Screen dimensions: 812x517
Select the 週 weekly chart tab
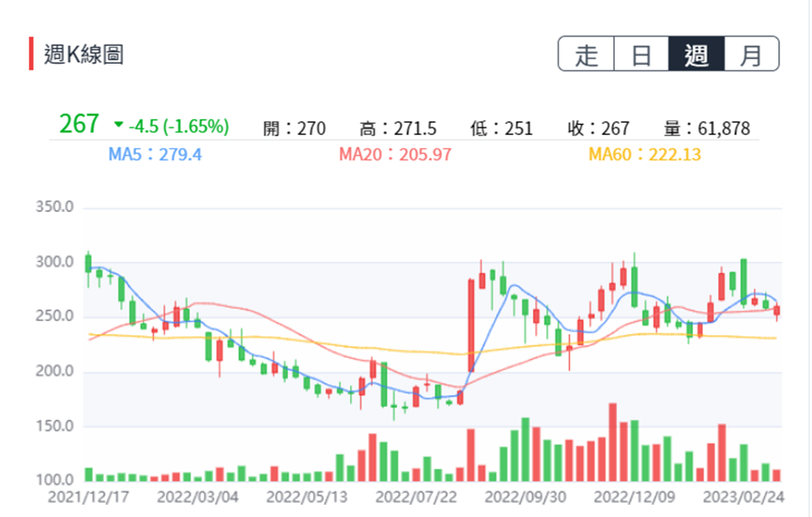click(x=697, y=54)
